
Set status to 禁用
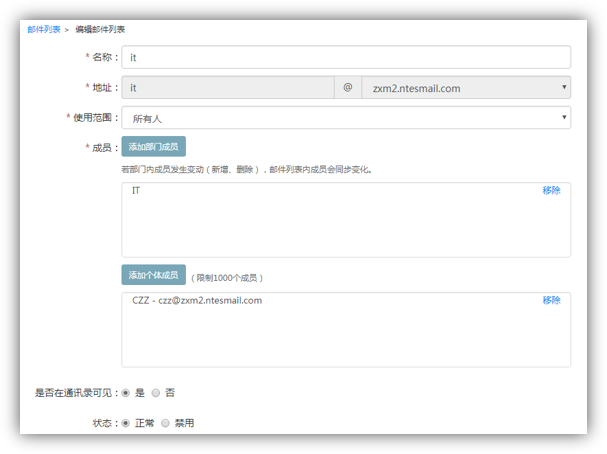point(165,423)
